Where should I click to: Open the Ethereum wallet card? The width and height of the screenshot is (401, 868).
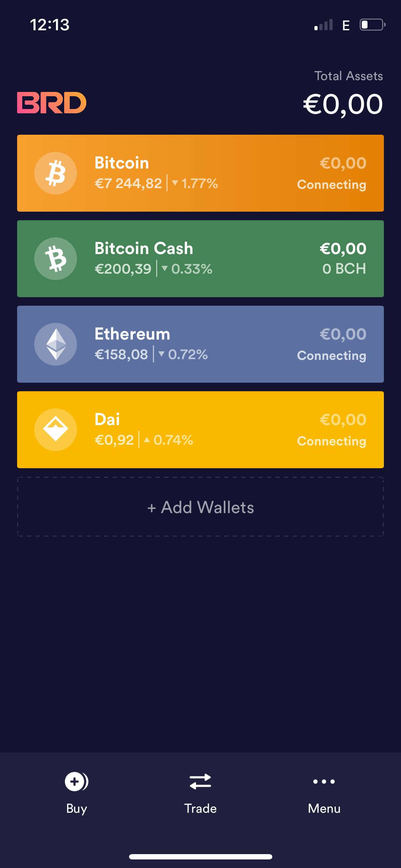[200, 344]
